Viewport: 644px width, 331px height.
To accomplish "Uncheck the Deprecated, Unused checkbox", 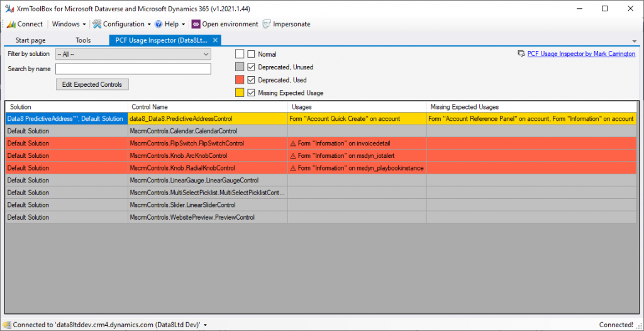I will [x=252, y=67].
